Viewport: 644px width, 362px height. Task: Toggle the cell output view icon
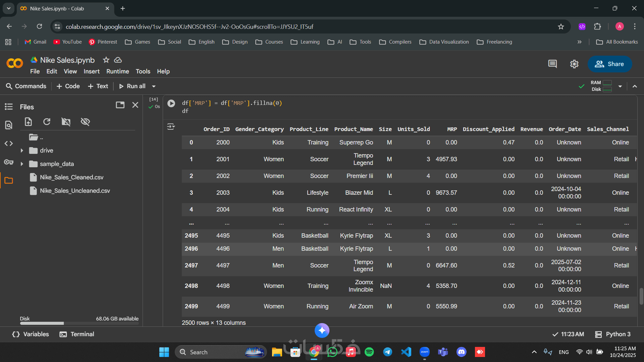(171, 127)
